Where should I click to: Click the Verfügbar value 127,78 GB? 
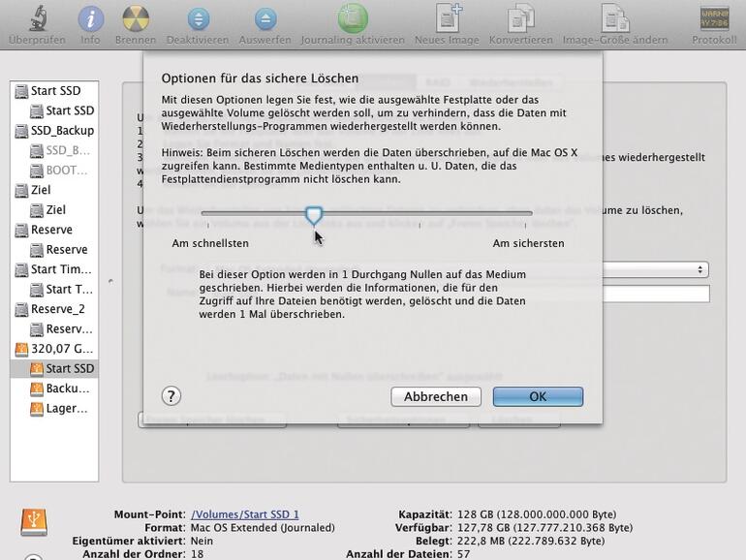[x=544, y=528]
